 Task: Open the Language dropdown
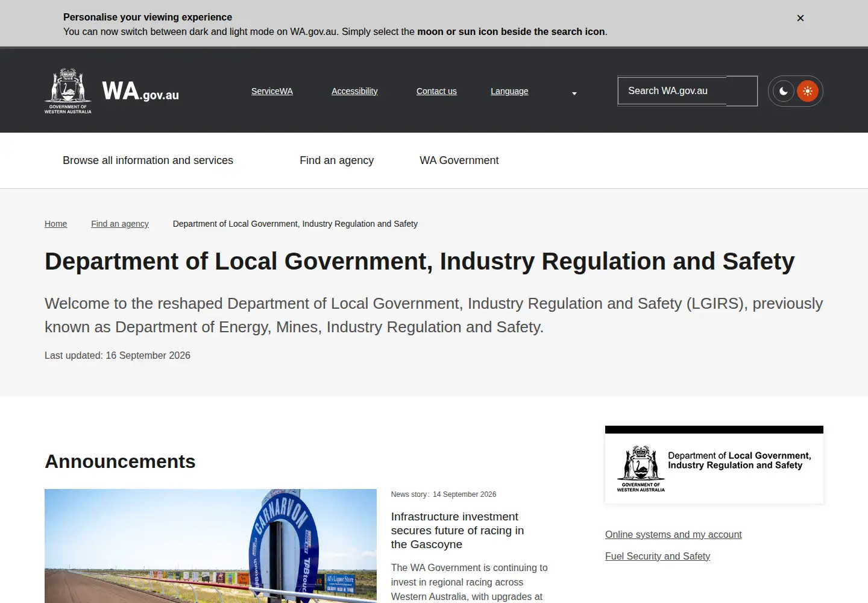tap(533, 91)
